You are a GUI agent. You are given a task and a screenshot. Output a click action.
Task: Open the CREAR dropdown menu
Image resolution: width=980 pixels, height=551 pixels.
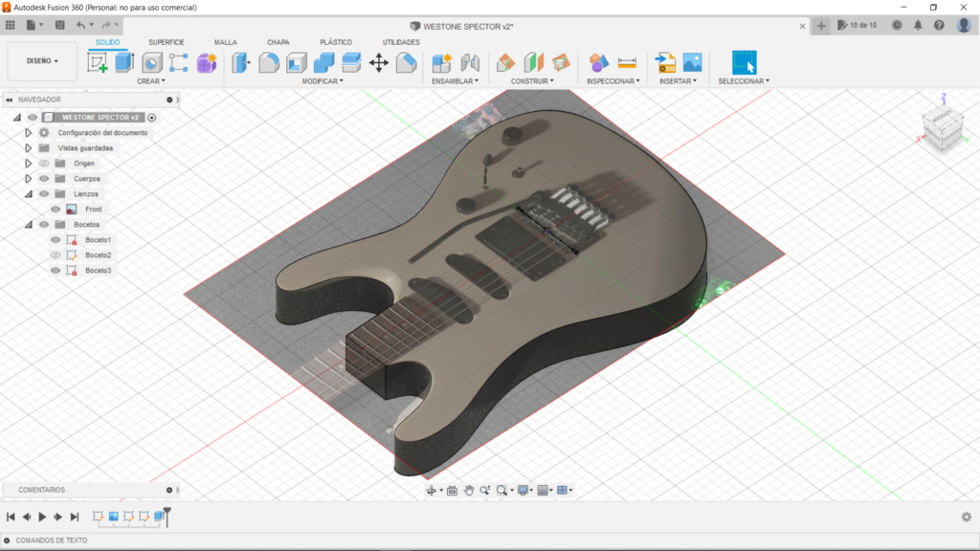coord(150,81)
